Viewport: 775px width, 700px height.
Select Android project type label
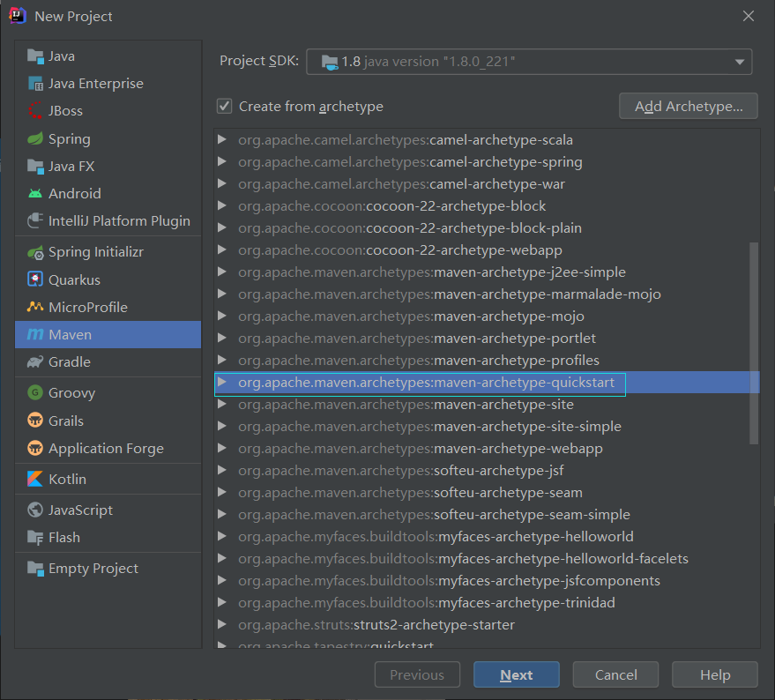(75, 193)
